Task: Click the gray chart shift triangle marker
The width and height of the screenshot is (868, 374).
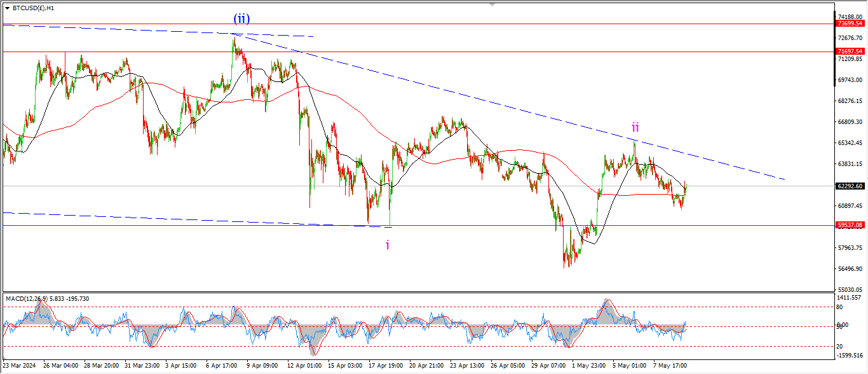Action: [x=491, y=4]
